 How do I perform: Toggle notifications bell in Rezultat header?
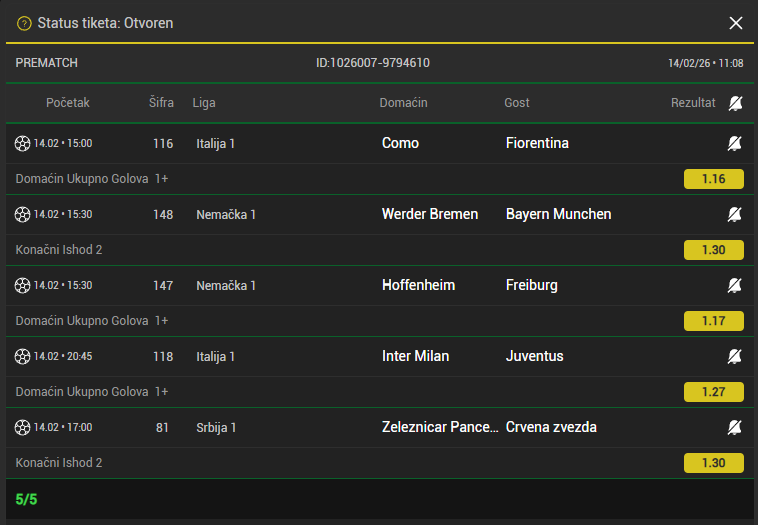[x=736, y=103]
